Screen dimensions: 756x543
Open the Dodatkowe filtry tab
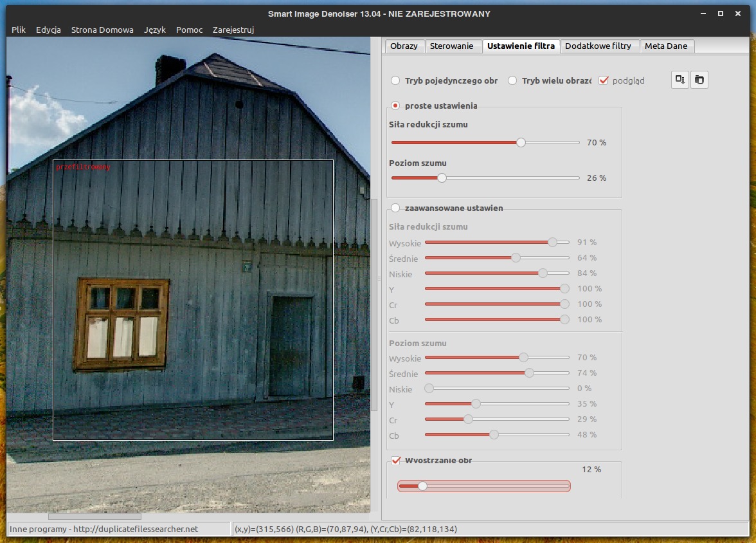pyautogui.click(x=598, y=46)
